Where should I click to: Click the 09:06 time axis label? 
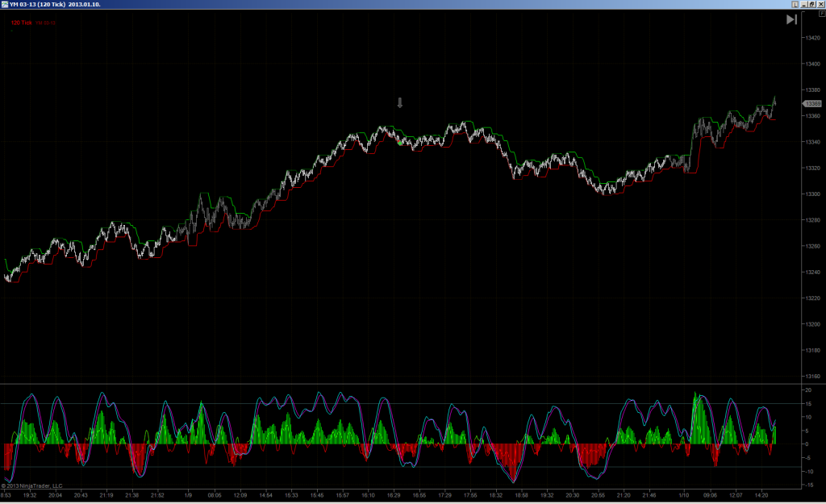710,495
